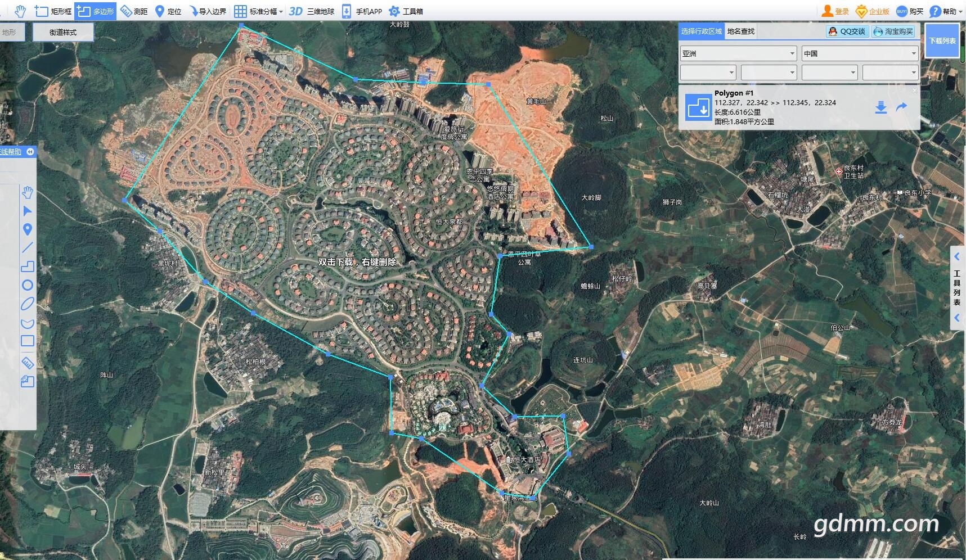The image size is (966, 560).
Task: Select the hand pan tool in side palette
Action: point(27,193)
